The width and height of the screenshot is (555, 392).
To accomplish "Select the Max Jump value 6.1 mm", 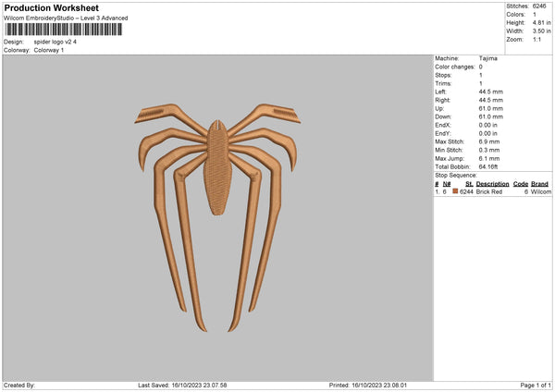I will [489, 159].
